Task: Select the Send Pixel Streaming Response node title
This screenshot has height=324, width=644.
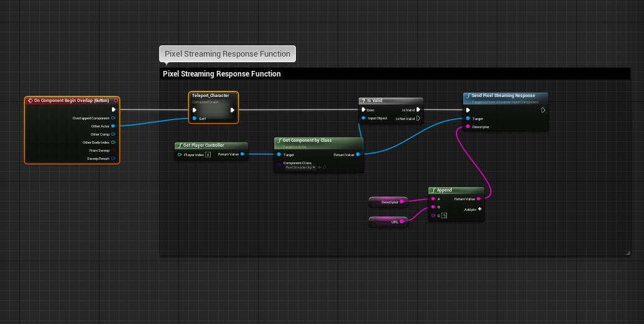Action: (x=503, y=96)
